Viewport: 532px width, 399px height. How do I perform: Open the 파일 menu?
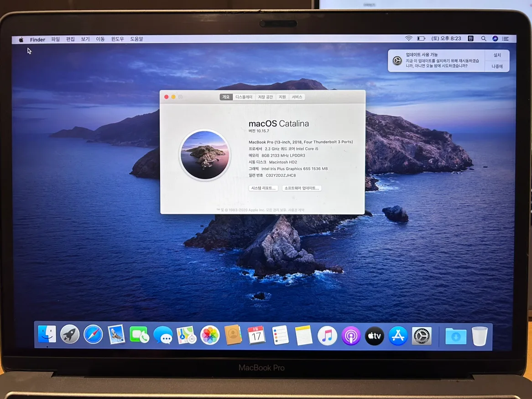coord(55,39)
